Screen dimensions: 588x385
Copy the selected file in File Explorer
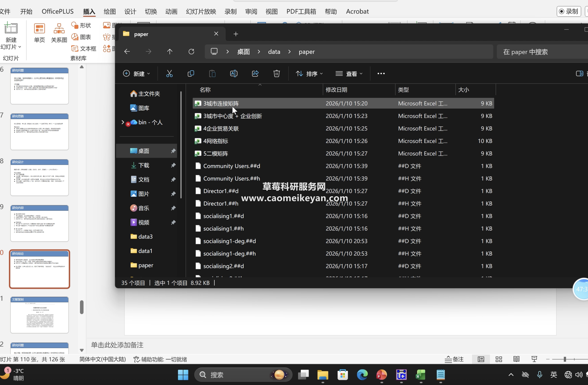coord(191,73)
